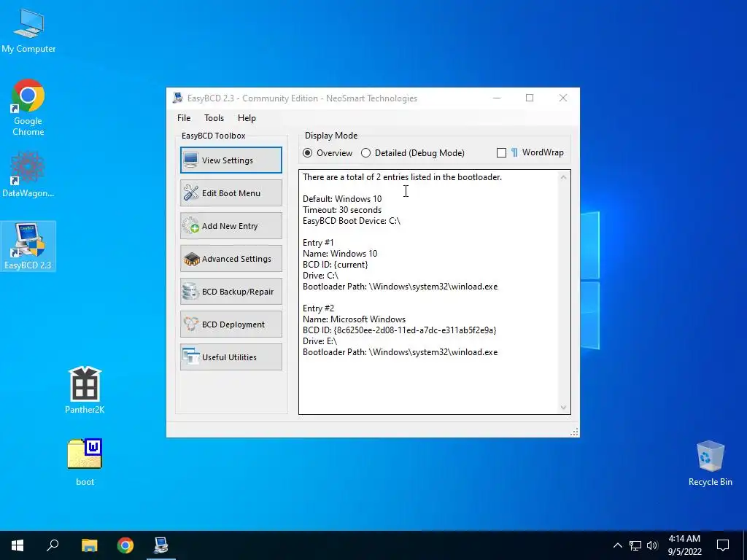Click scroll-down arrow in boot entries text area
Screen dimensions: 747x560
click(x=564, y=408)
